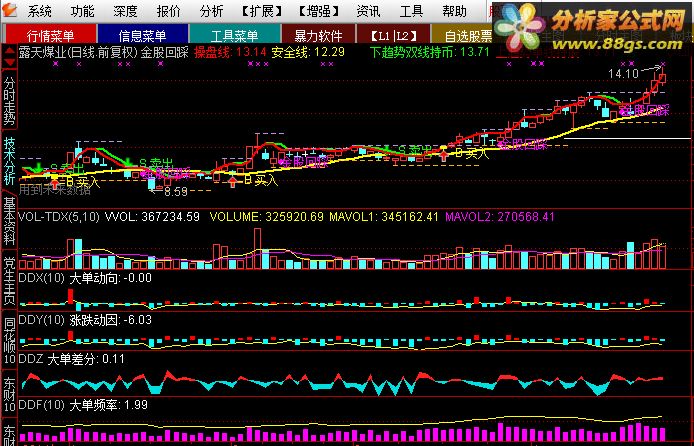Viewport: 694px width, 446px height.
Task: Click the 自选股票 button
Action: (463, 35)
